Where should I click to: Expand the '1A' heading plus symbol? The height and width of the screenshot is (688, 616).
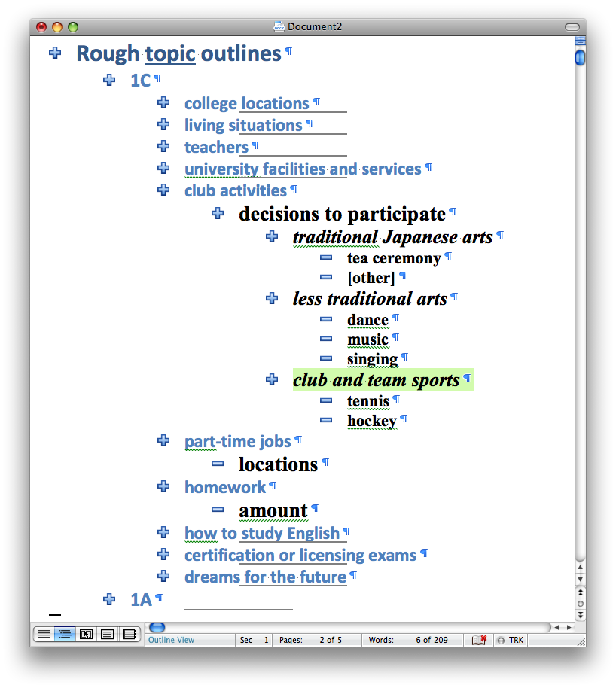pos(109,599)
